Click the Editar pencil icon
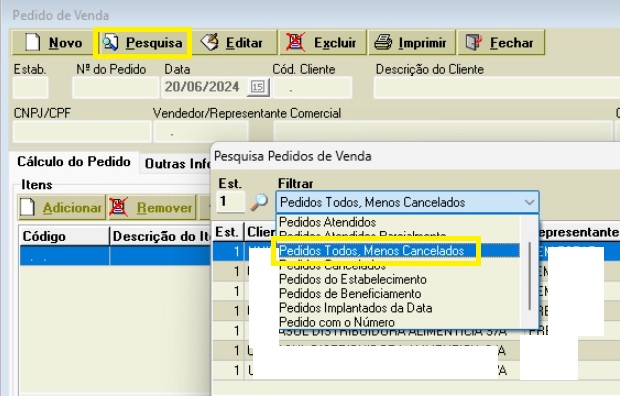Image resolution: width=620 pixels, height=396 pixels. coord(210,42)
